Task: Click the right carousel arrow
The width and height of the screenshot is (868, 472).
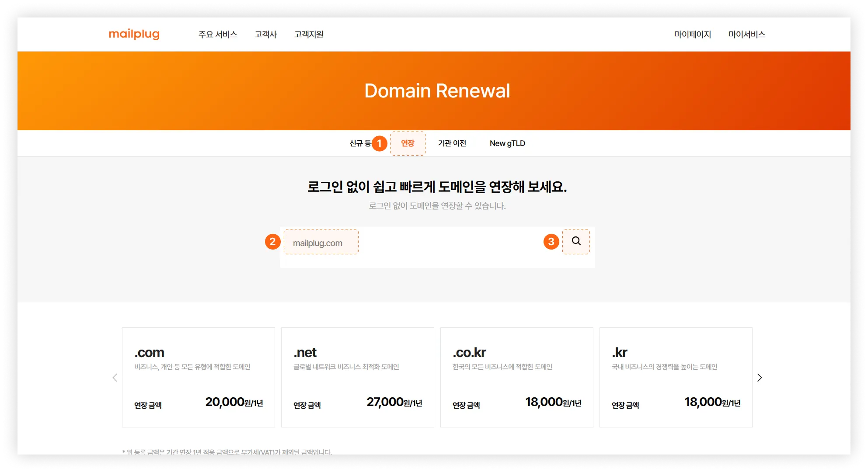Action: 760,378
